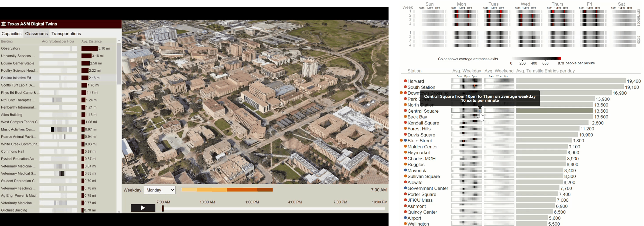Image resolution: width=644 pixels, height=226 pixels.
Task: Click the orange time-of-day color bar
Action: click(x=227, y=190)
